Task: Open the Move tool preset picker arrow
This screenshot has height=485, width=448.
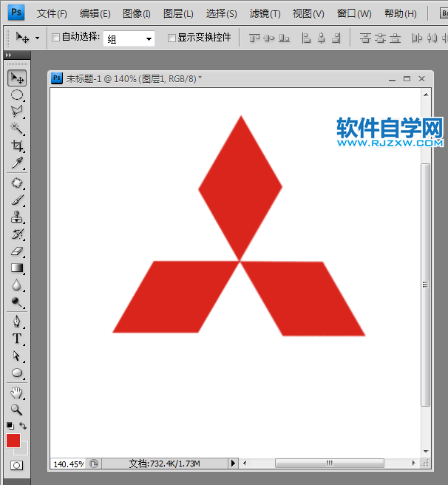Action: click(x=38, y=38)
